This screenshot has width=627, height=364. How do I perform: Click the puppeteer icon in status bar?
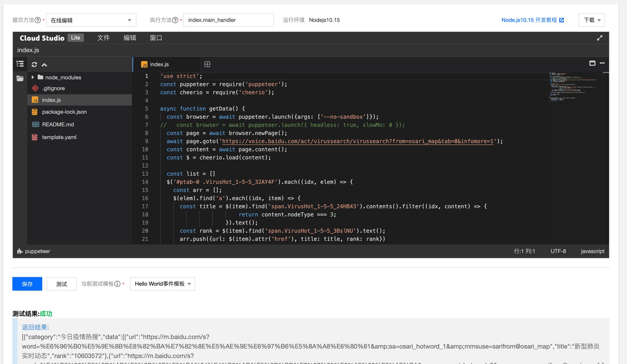coord(20,251)
